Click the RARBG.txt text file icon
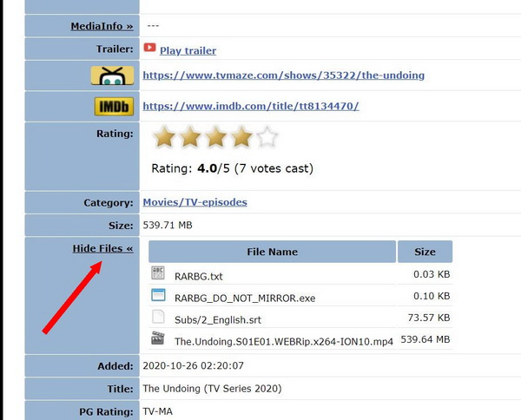Screen dimensions: 521x420 pyautogui.click(x=158, y=275)
